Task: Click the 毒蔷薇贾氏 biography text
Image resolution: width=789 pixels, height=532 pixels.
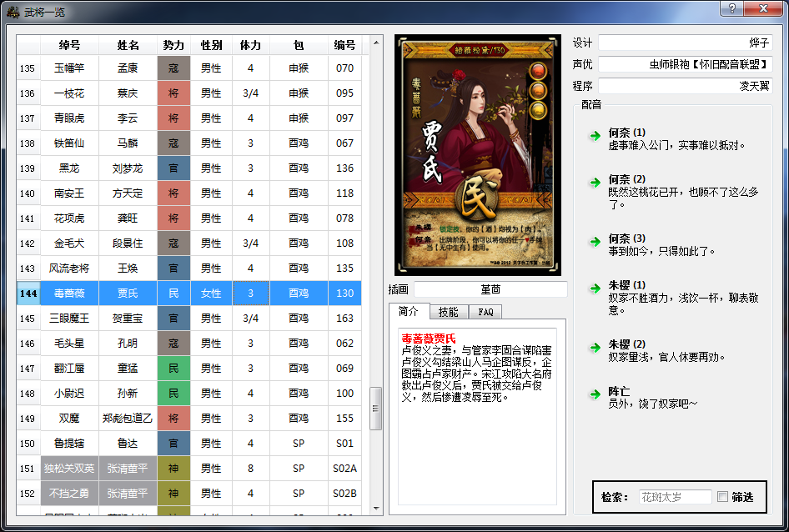Action: click(477, 368)
